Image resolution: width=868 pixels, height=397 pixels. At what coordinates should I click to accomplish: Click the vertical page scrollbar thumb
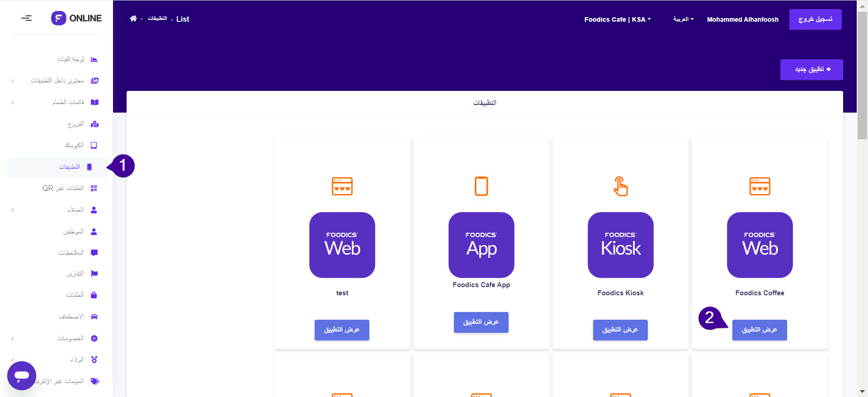(x=862, y=76)
